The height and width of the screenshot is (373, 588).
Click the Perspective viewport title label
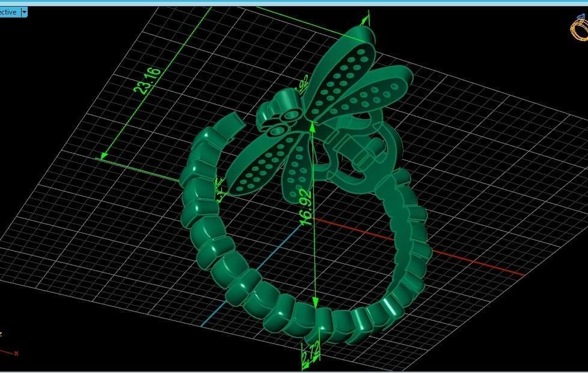[8, 12]
